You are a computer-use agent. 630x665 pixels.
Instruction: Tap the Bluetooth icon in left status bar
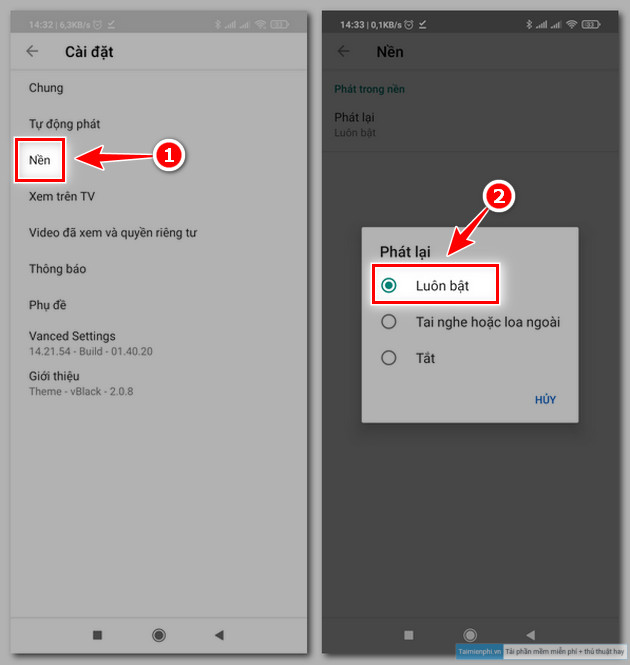218,25
